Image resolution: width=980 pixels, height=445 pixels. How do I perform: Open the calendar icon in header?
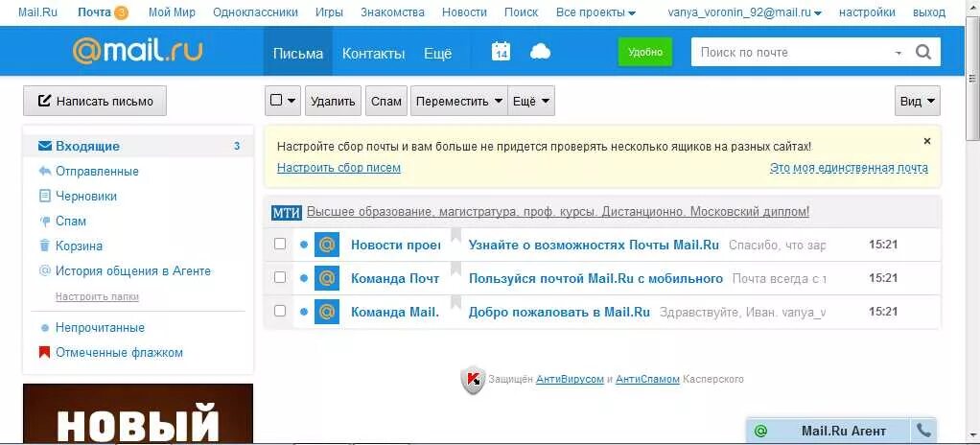tap(501, 51)
